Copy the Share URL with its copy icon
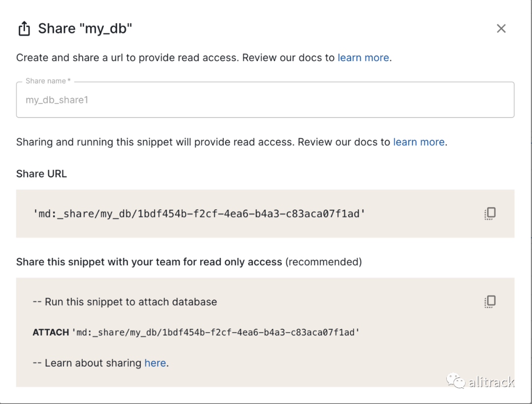The image size is (532, 404). coord(490,213)
